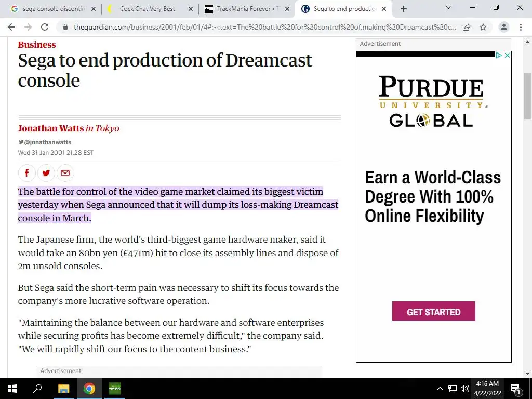
Task: Open Chrome three-dot menu
Action: (521, 27)
